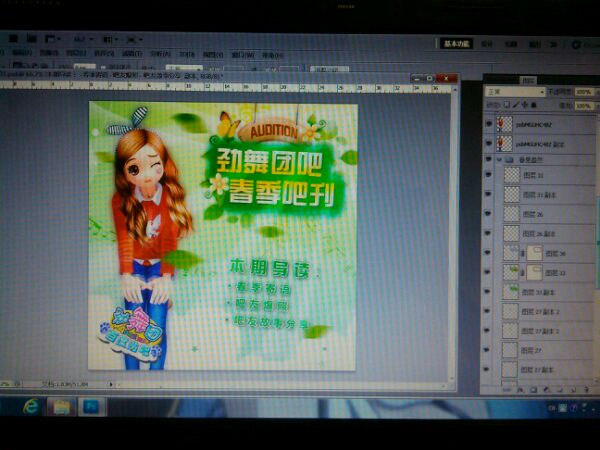Viewport: 600px width, 450px height.
Task: Toggle eye icon for 图层 36
Action: pos(488,253)
